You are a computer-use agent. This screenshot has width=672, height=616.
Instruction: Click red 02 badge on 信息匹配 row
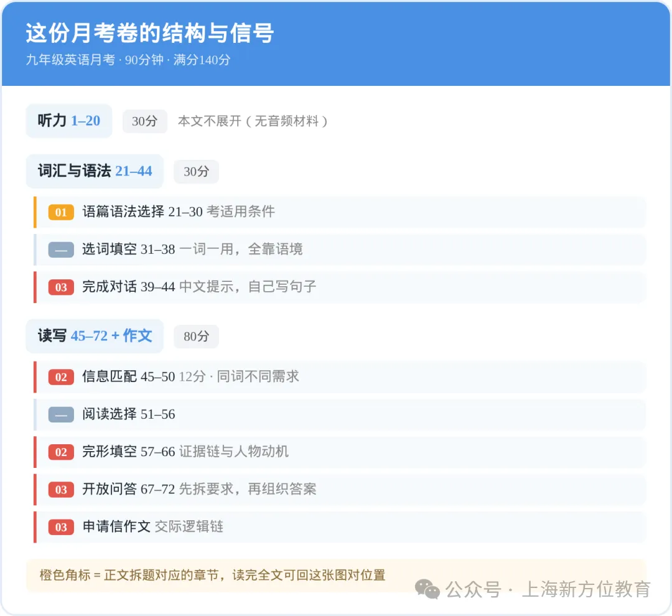click(x=61, y=377)
